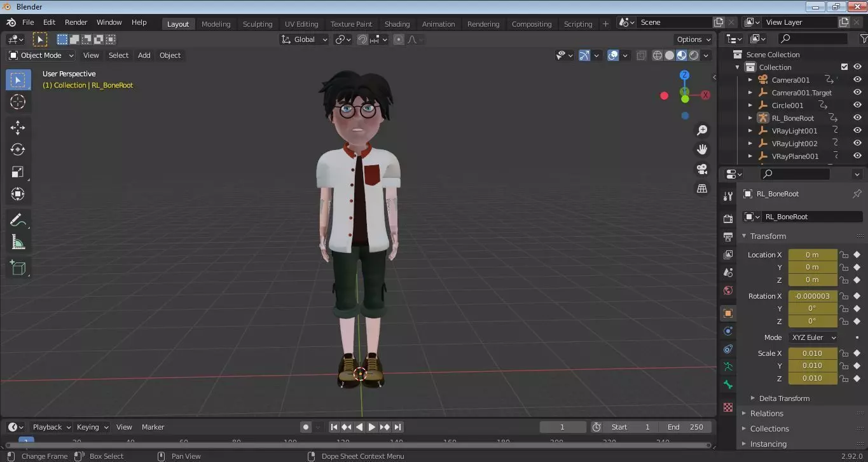
Task: Expand Camera001 in the outliner tree
Action: coord(750,80)
